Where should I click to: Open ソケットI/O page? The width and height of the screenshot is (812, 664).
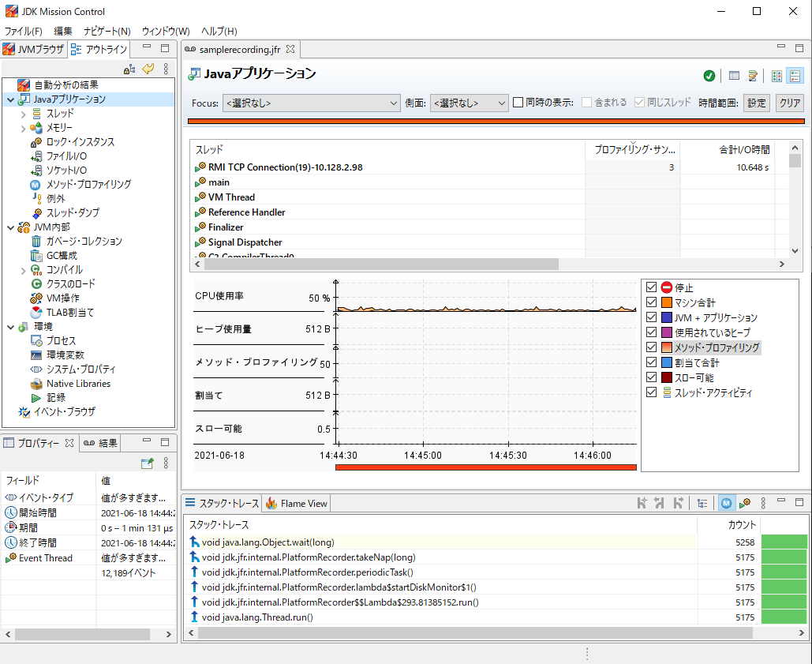point(66,170)
